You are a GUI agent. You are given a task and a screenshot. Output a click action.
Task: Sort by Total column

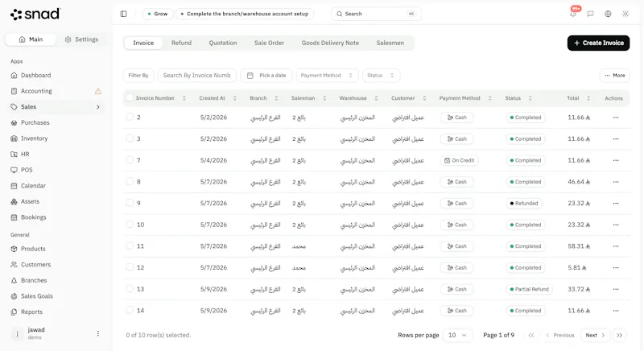(578, 98)
